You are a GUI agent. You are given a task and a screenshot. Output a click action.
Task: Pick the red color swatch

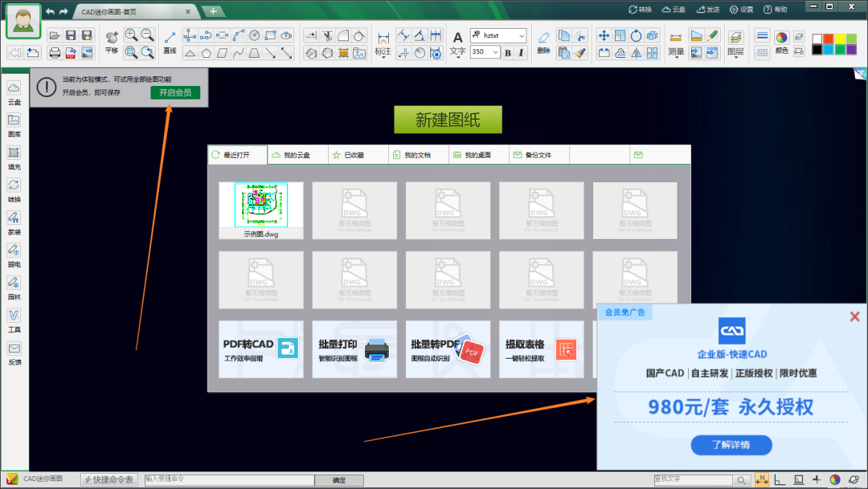828,39
